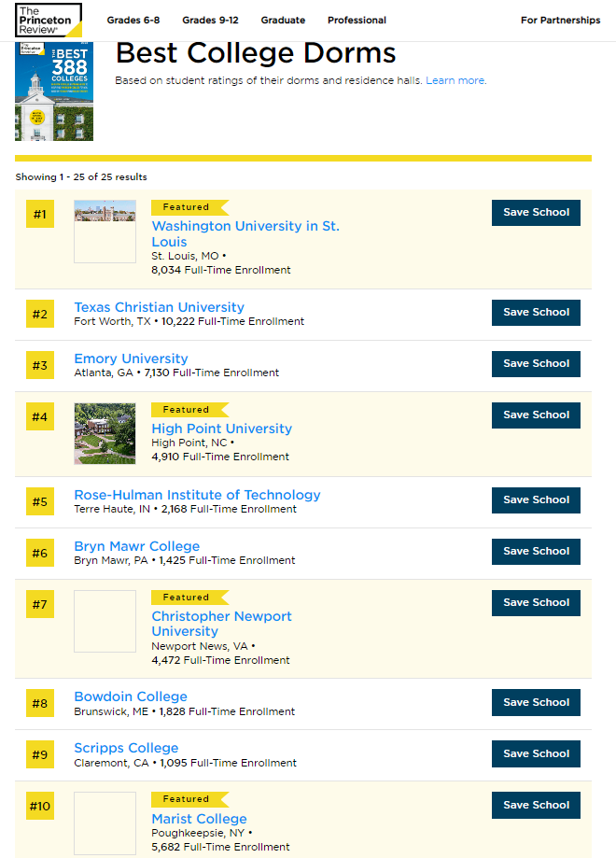
Task: Open High Point University page
Action: [221, 429]
